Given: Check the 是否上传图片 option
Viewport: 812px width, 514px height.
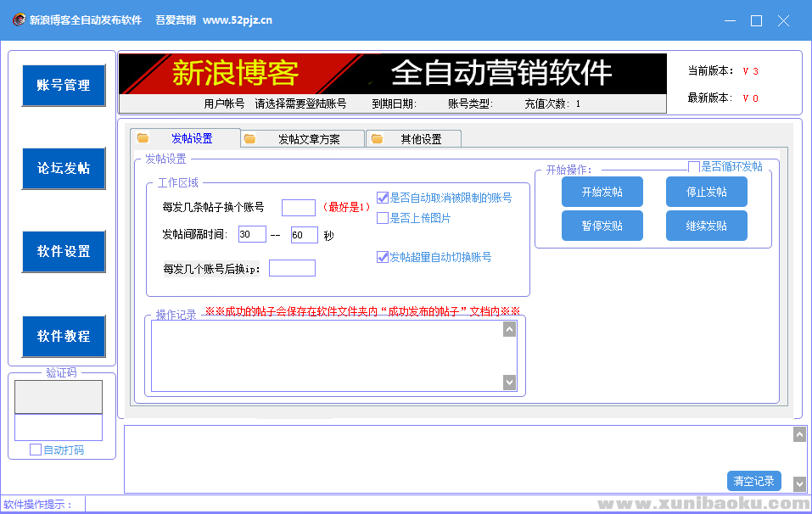Looking at the screenshot, I should 383,218.
